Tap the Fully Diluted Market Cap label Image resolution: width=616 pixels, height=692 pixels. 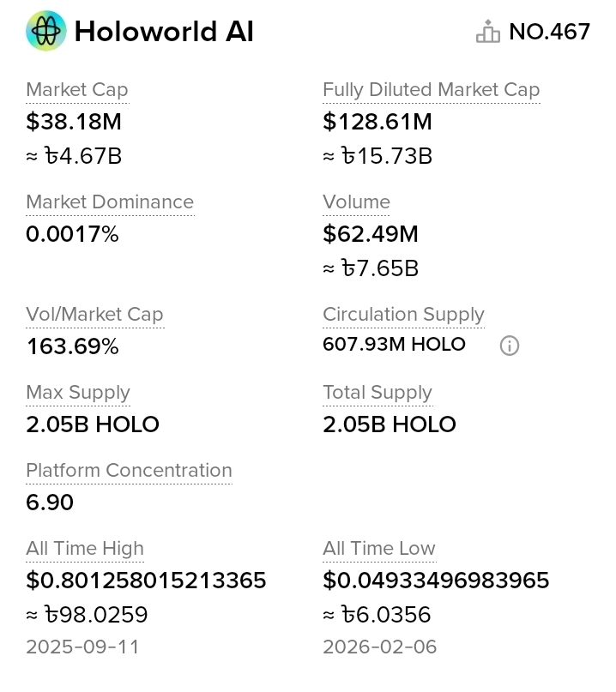pos(431,90)
